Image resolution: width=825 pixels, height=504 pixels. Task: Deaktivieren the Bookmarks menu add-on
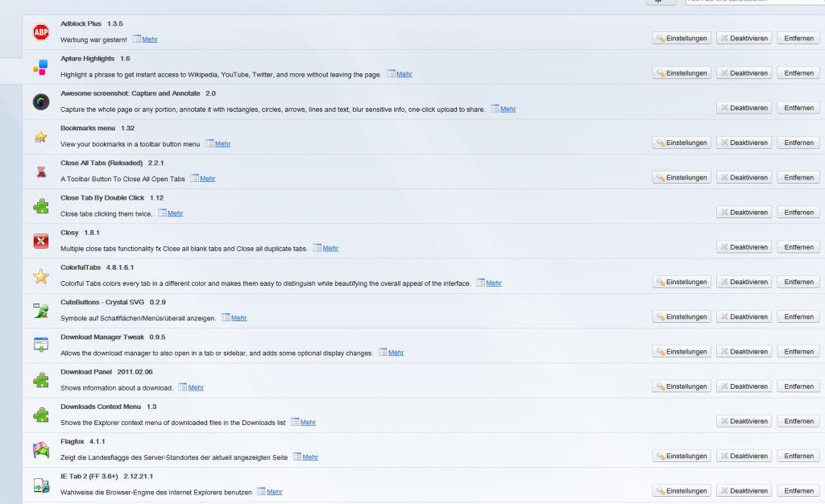click(x=744, y=143)
